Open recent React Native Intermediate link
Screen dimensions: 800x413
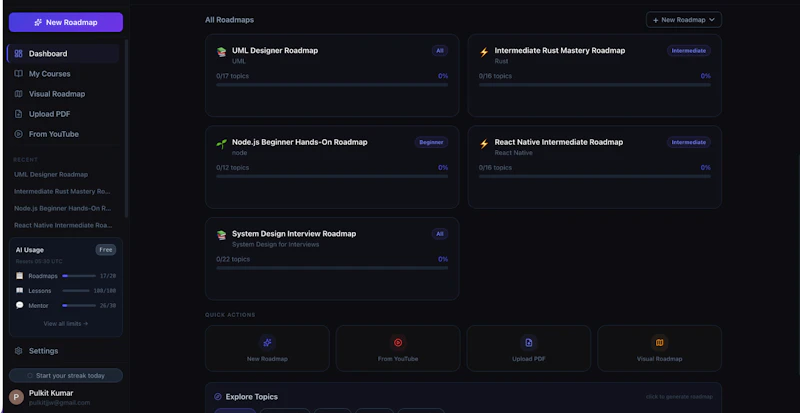63,225
